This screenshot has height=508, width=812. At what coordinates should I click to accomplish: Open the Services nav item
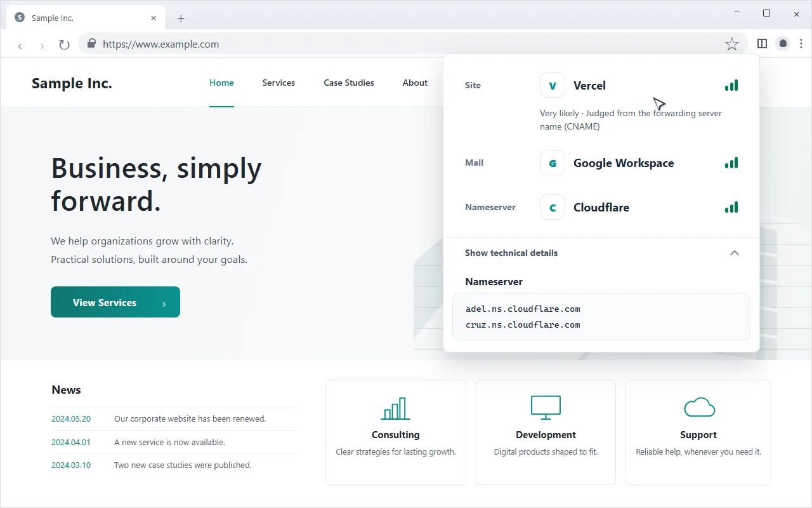[x=278, y=83]
